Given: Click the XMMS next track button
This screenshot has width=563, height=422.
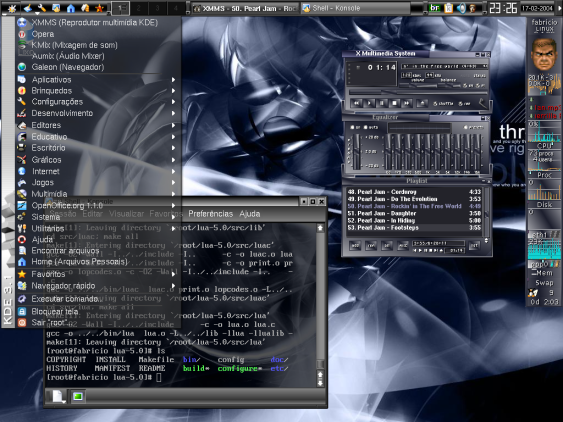Looking at the screenshot, I should [x=406, y=103].
